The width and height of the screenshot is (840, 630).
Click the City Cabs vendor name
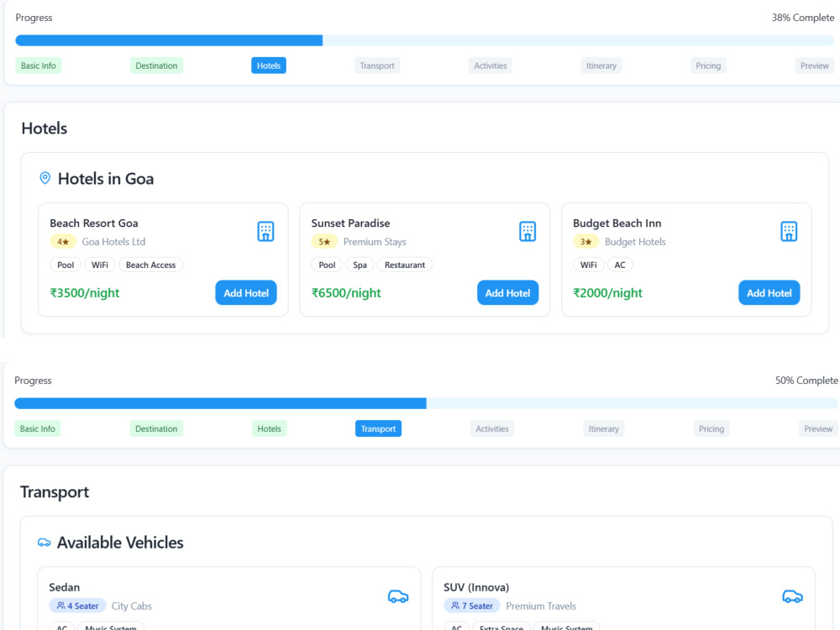pyautogui.click(x=132, y=606)
